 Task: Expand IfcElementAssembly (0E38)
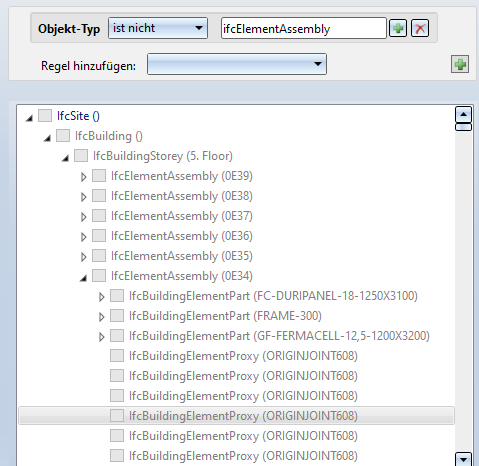coord(83,197)
